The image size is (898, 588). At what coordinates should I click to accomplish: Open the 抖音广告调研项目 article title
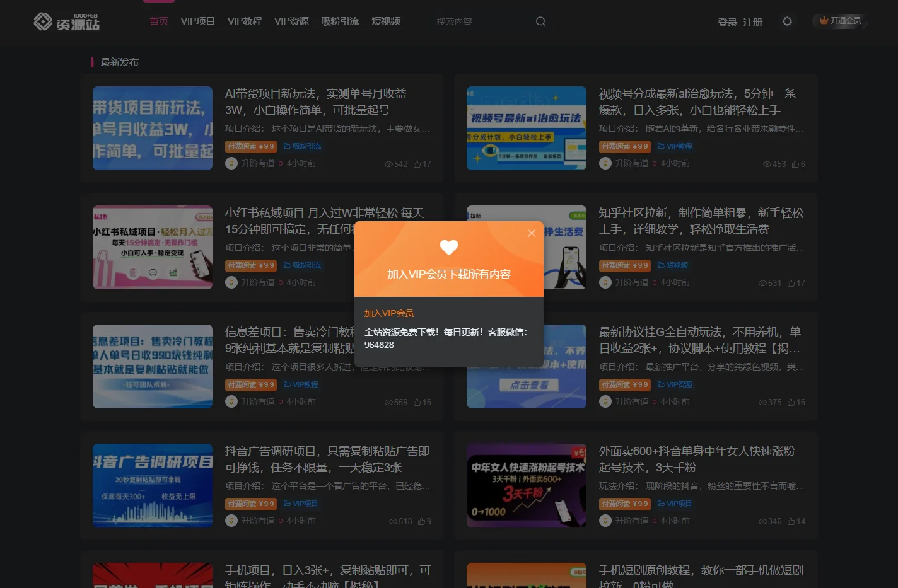[327, 459]
